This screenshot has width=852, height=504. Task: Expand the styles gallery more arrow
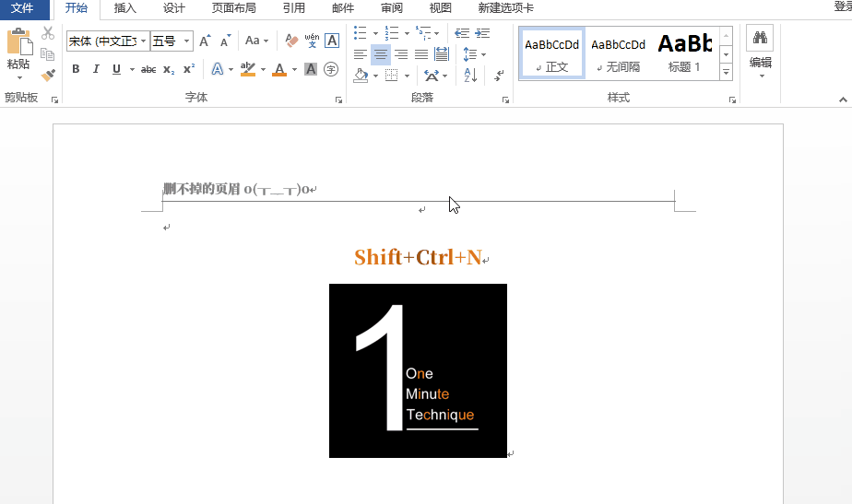tap(726, 72)
